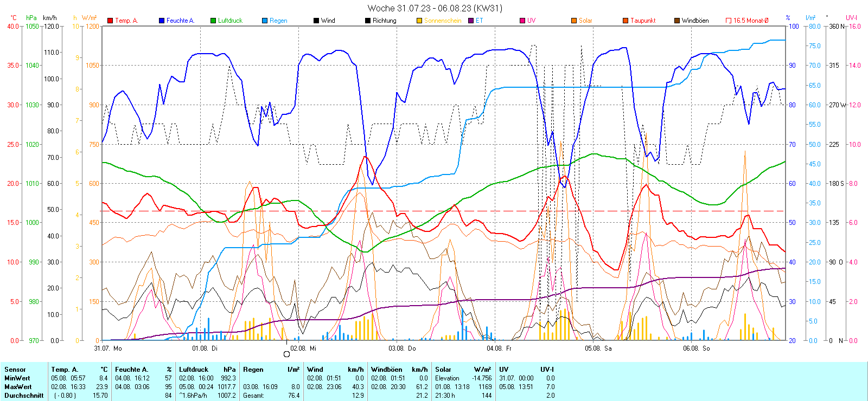Select the average solar value 144
Viewport: 868px width, 401px height.
tap(487, 396)
